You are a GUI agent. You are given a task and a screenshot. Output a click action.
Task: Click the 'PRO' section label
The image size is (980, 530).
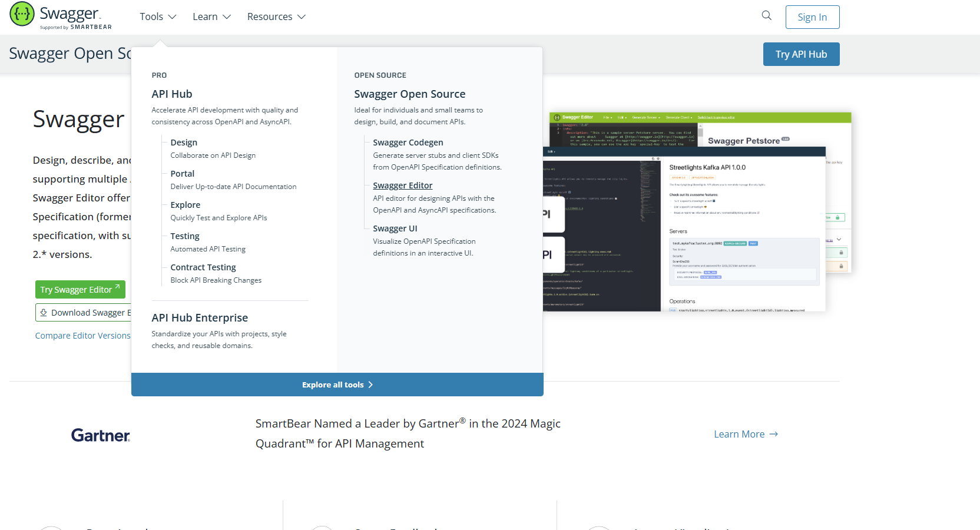(x=159, y=75)
